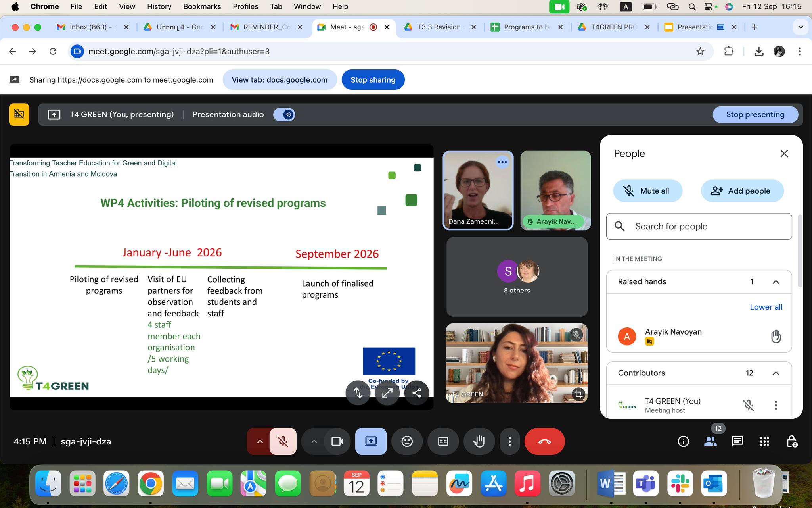Open the meeting chat panel

click(737, 441)
